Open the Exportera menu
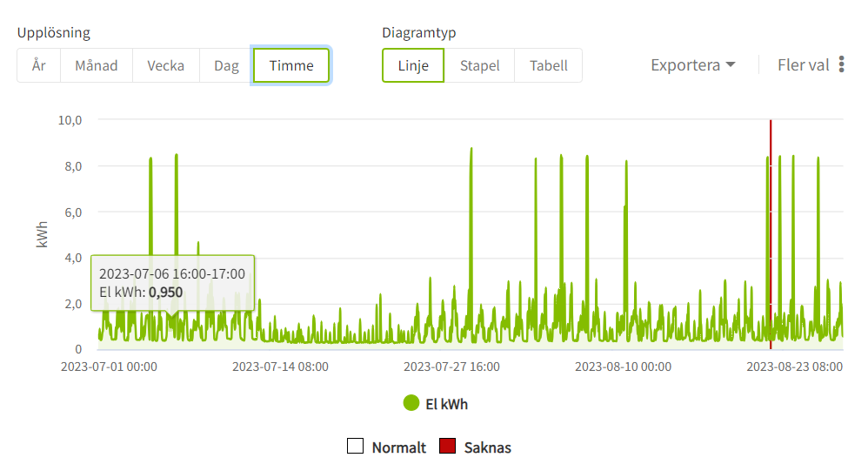The width and height of the screenshot is (868, 471). pyautogui.click(x=685, y=65)
